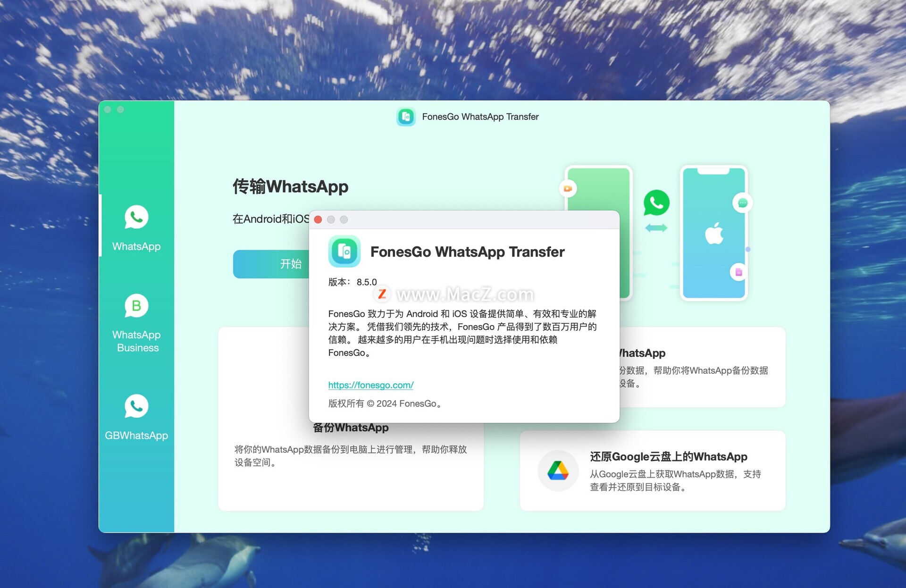Screen dimensions: 906x588
Task: Click the FonesGo logo in About dialog
Action: [x=344, y=252]
